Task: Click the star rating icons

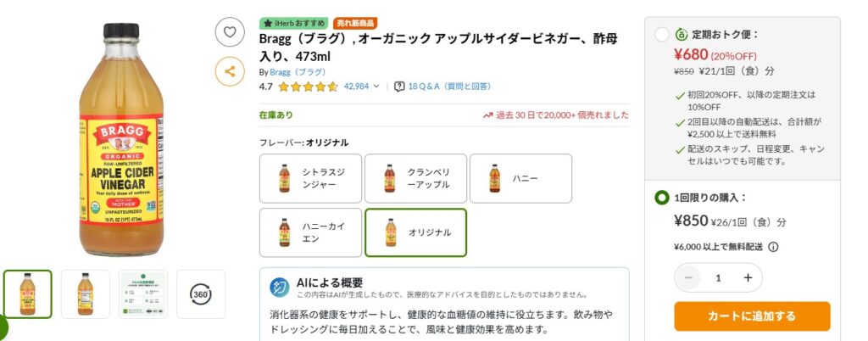Action: click(308, 87)
